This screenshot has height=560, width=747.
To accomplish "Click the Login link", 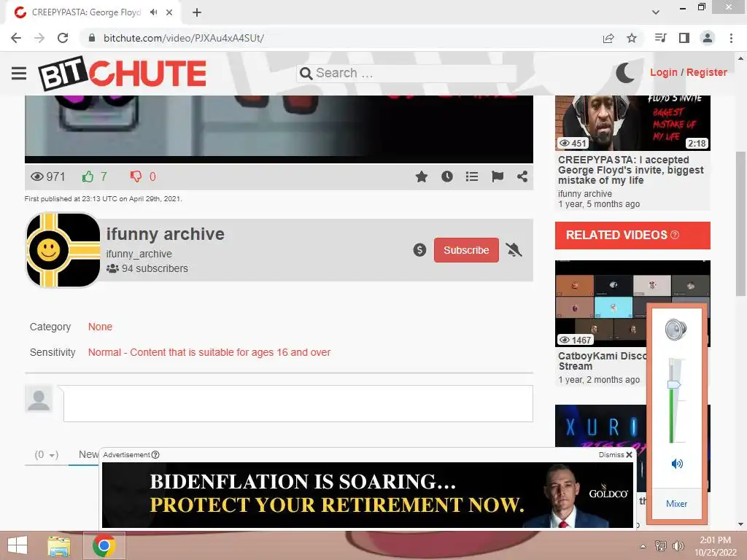I will [x=664, y=72].
